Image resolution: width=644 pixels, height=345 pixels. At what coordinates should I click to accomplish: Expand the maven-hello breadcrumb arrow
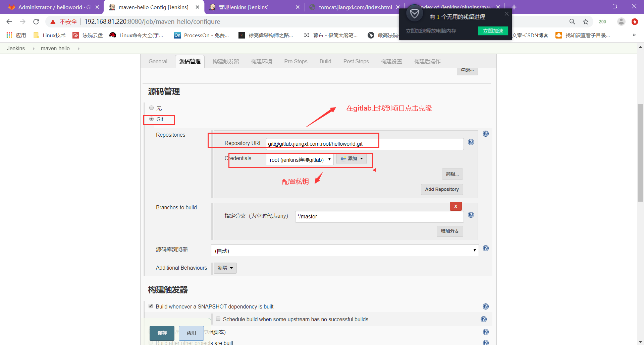coord(78,49)
